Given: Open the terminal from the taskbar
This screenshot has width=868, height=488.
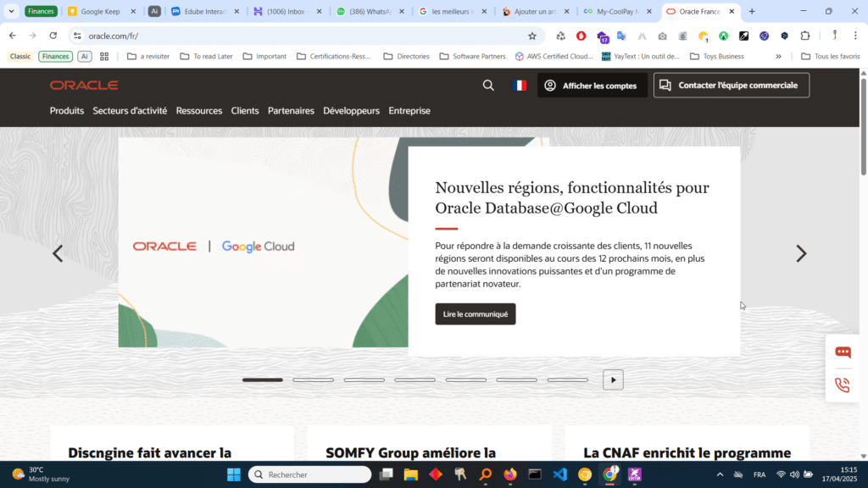Looking at the screenshot, I should tap(535, 474).
